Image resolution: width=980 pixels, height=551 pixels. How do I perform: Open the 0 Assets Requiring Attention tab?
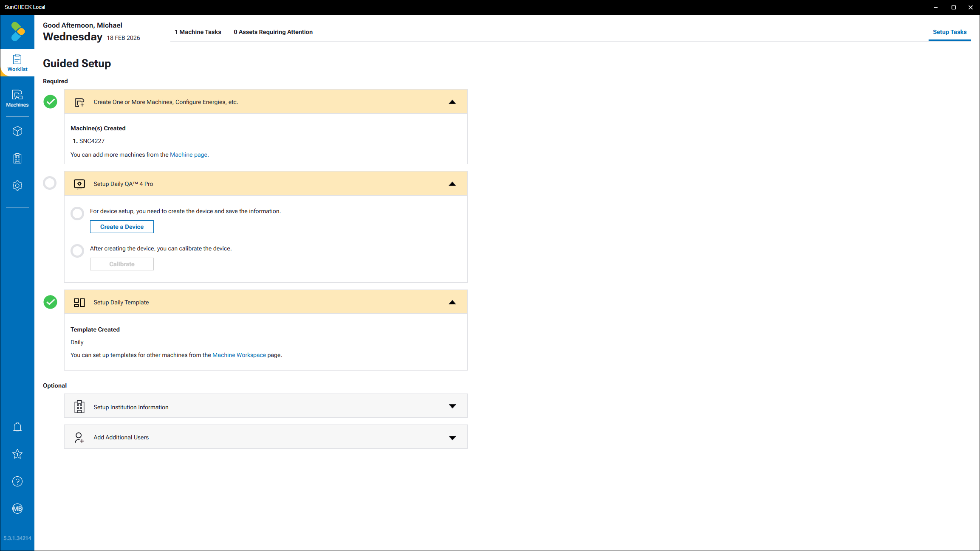pyautogui.click(x=273, y=32)
